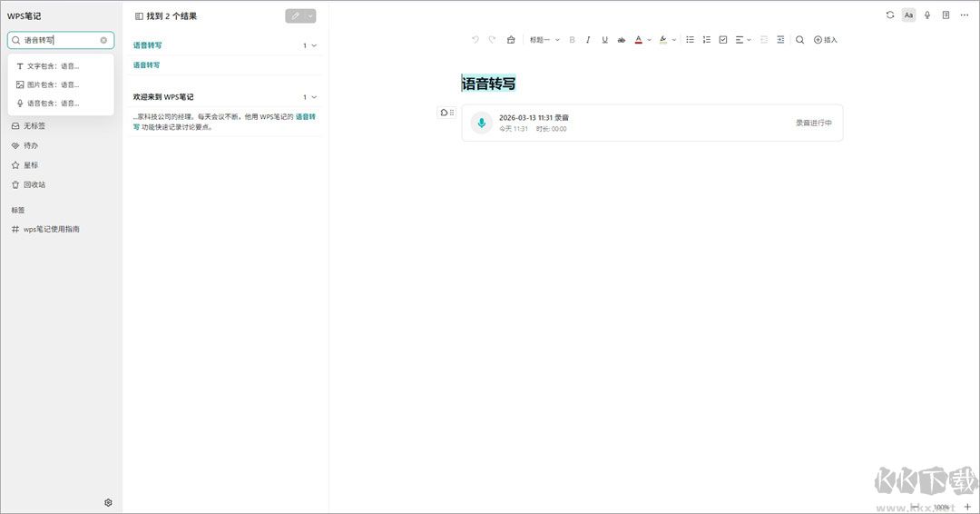Insert a bulleted list

[x=690, y=39]
